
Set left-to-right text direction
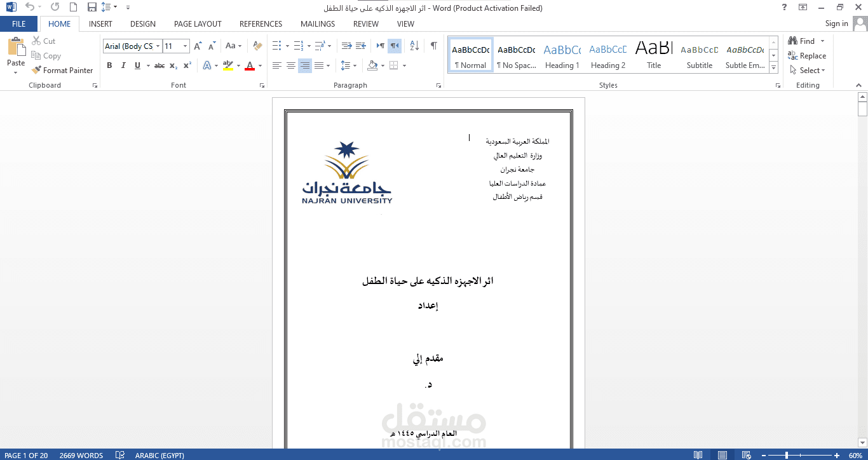381,46
